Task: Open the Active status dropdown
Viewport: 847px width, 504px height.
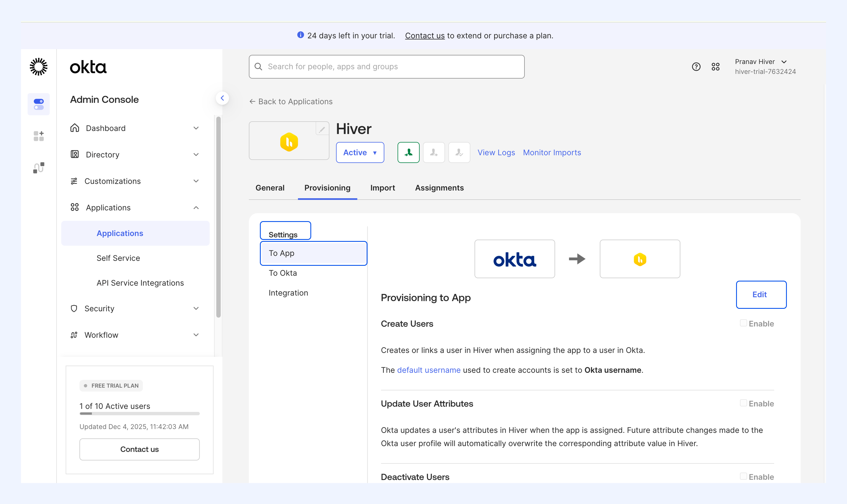Action: click(x=360, y=152)
